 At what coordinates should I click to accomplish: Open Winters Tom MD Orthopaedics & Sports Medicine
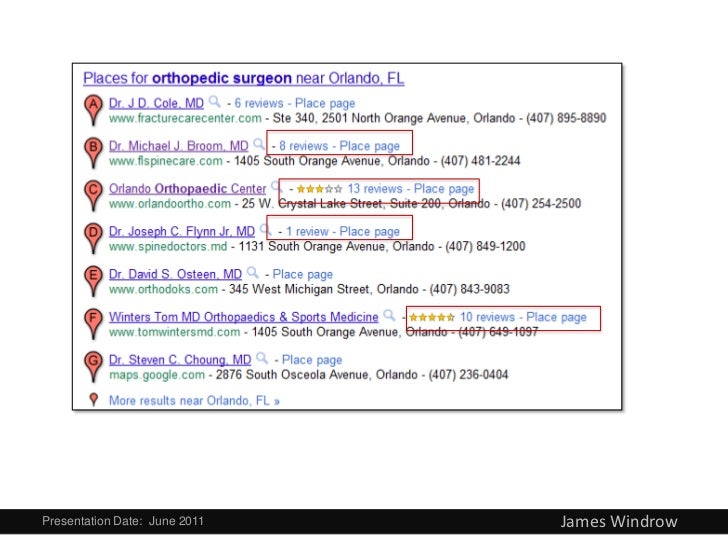(244, 317)
